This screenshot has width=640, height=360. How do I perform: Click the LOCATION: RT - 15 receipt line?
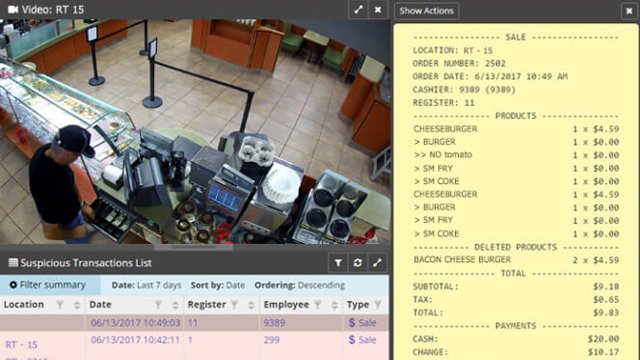(x=453, y=51)
